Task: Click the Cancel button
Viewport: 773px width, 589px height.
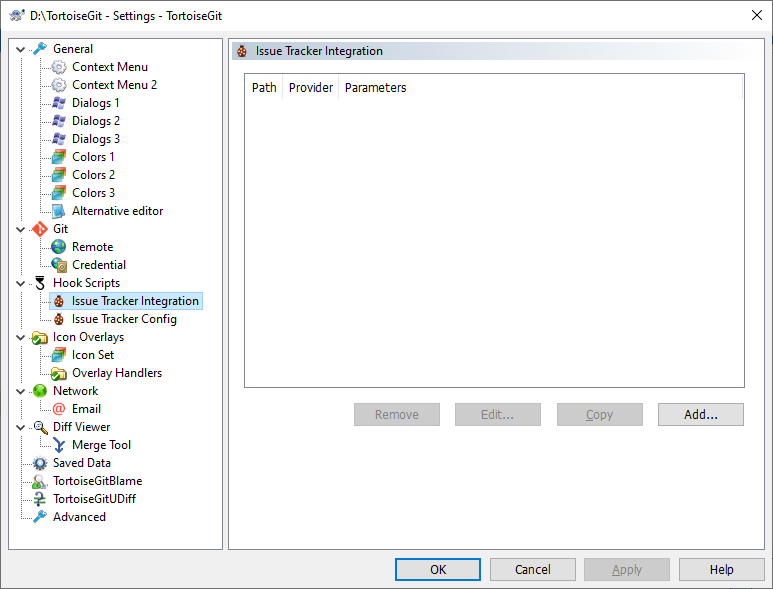Action: [532, 570]
